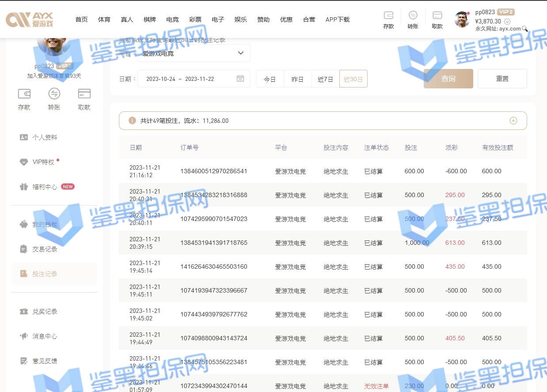Click the deposit (存款) icon in top header

[388, 15]
